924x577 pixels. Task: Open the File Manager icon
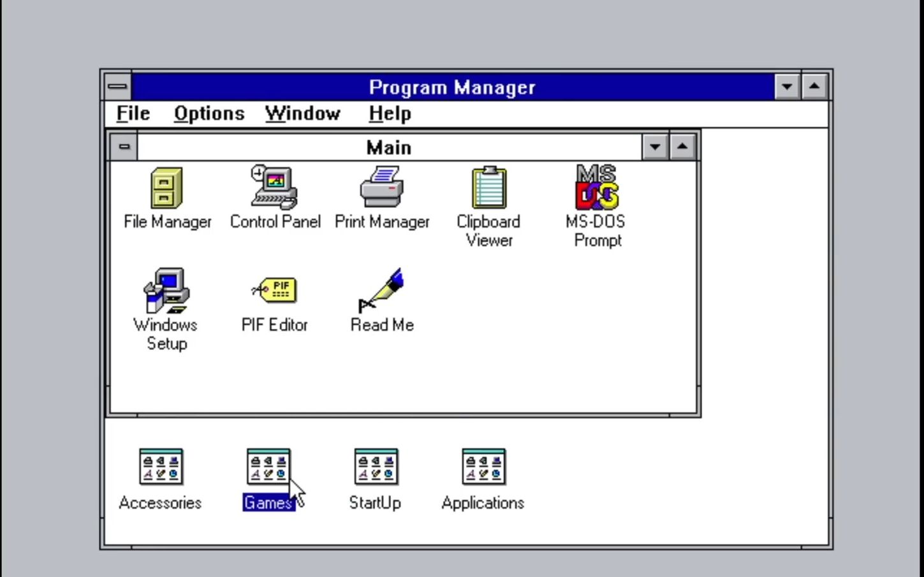[166, 188]
